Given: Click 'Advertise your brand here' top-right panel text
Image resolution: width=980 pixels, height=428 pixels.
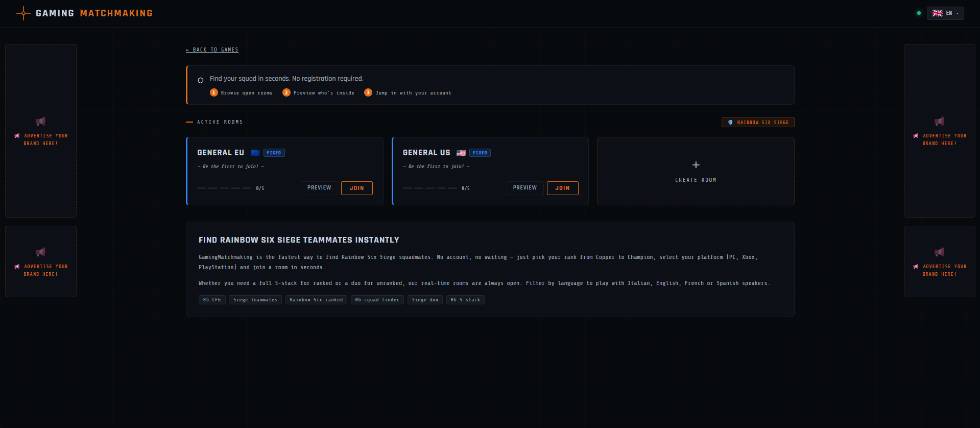Looking at the screenshot, I should pyautogui.click(x=940, y=139).
